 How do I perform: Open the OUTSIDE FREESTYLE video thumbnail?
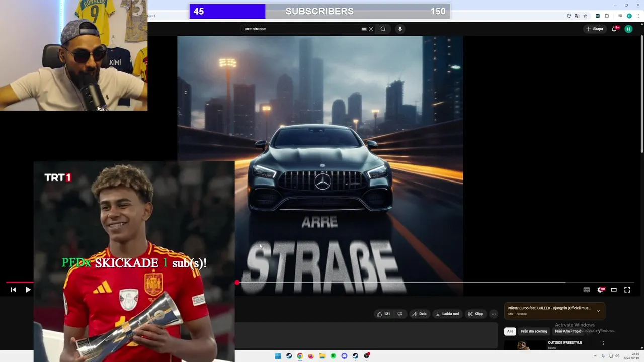525,345
